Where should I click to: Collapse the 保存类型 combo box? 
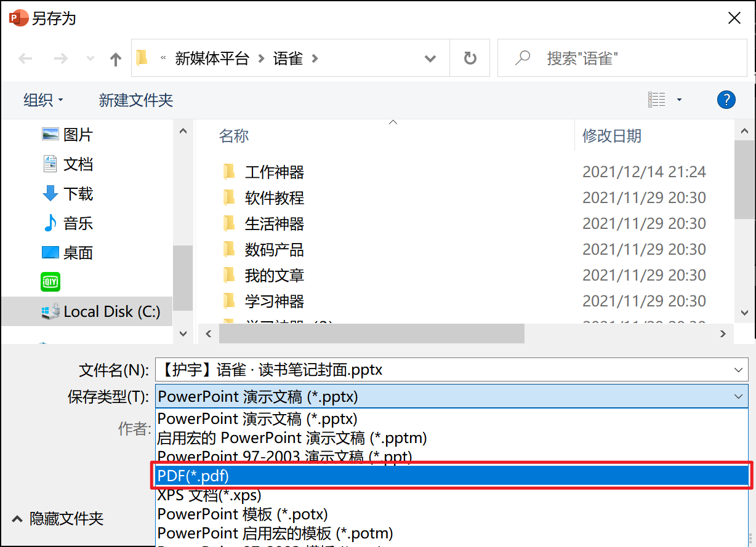pyautogui.click(x=739, y=396)
